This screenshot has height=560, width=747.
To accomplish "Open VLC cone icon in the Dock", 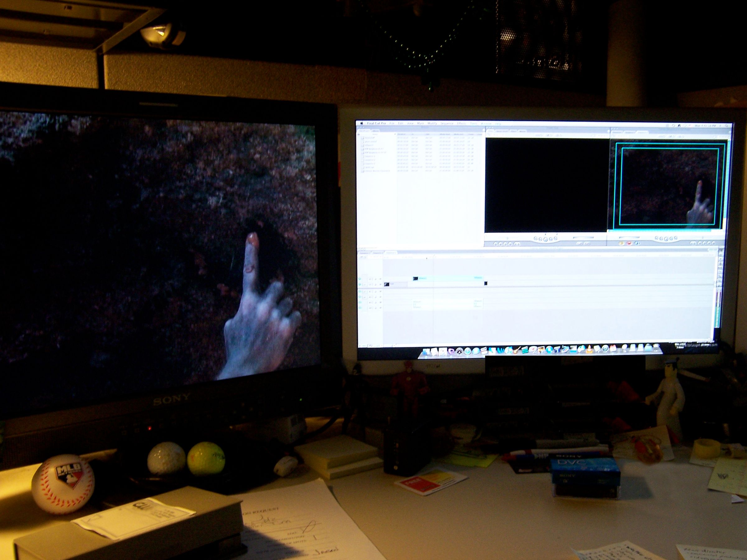I will 589,350.
